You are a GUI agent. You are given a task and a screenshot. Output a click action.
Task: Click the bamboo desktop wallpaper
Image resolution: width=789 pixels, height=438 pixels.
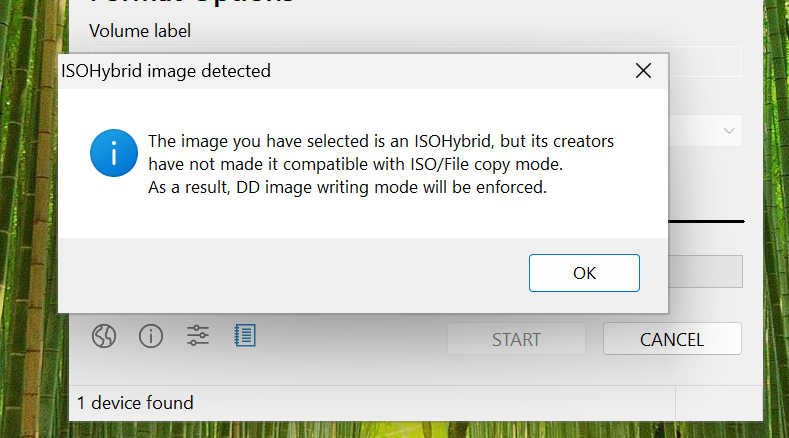tap(30, 201)
